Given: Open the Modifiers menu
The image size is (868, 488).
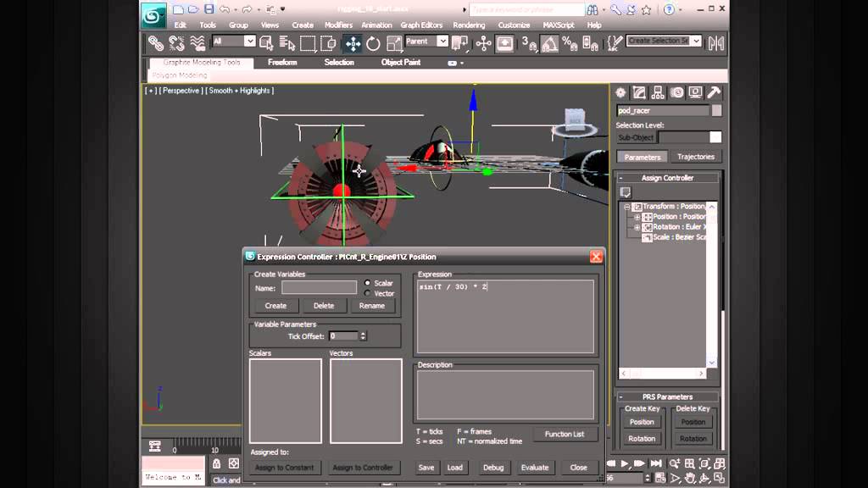Looking at the screenshot, I should click(x=338, y=25).
